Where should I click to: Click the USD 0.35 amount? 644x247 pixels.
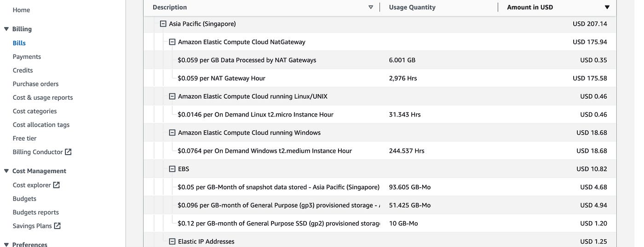[x=593, y=60]
